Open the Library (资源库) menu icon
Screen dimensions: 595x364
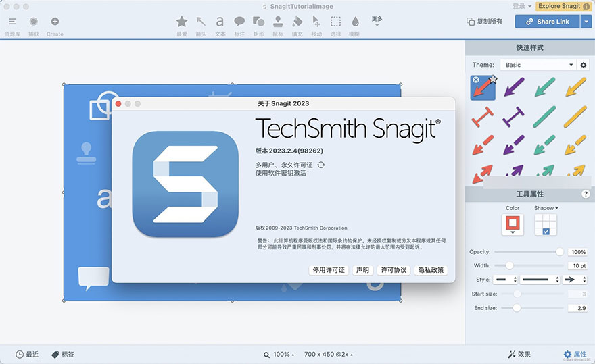click(x=13, y=22)
